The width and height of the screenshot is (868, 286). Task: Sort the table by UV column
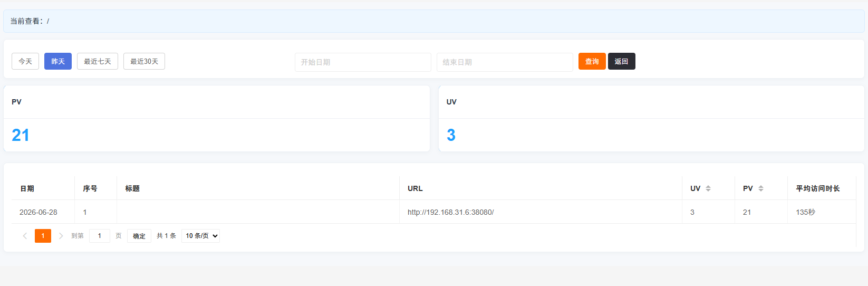tap(708, 188)
